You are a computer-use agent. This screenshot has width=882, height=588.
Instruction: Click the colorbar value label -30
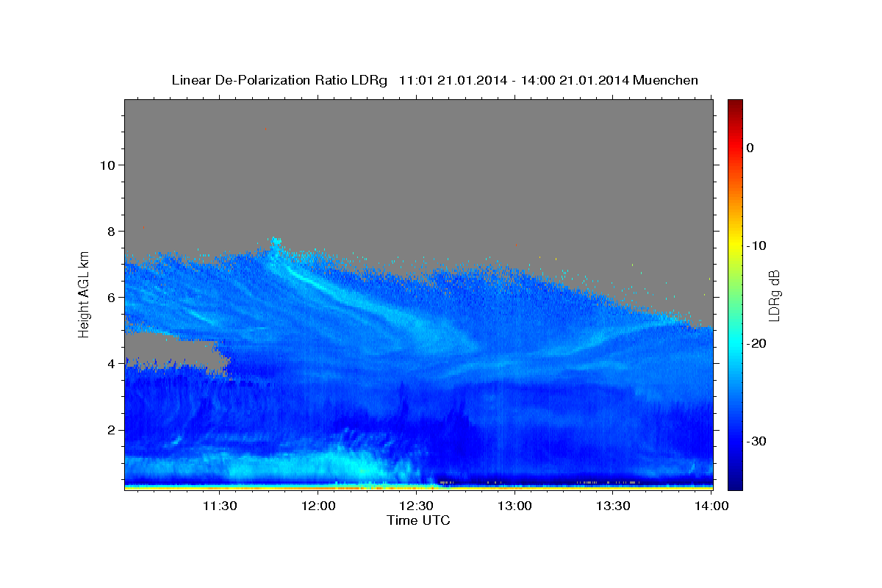pos(757,441)
